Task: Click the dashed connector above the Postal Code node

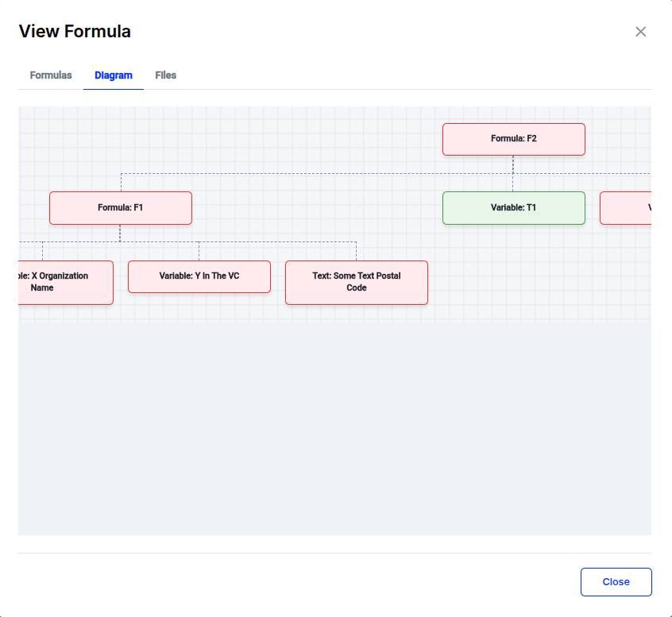Action: tap(356, 251)
